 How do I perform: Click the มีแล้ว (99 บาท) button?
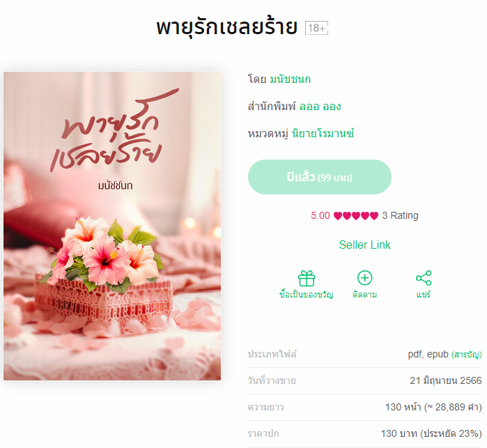click(x=319, y=177)
